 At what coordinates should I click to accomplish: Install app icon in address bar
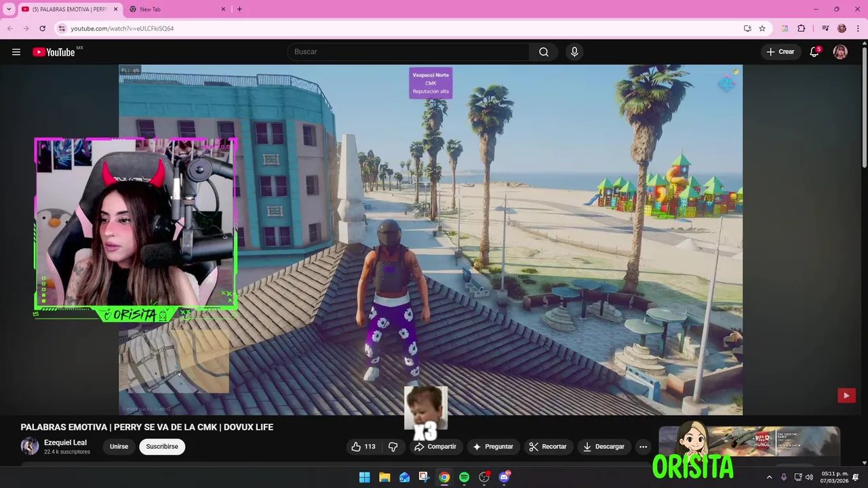point(747,28)
